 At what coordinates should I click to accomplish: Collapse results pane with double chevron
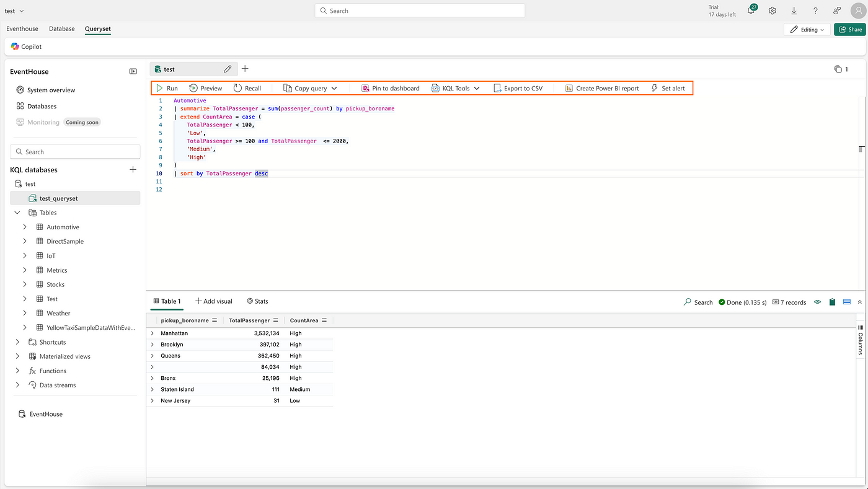(860, 302)
